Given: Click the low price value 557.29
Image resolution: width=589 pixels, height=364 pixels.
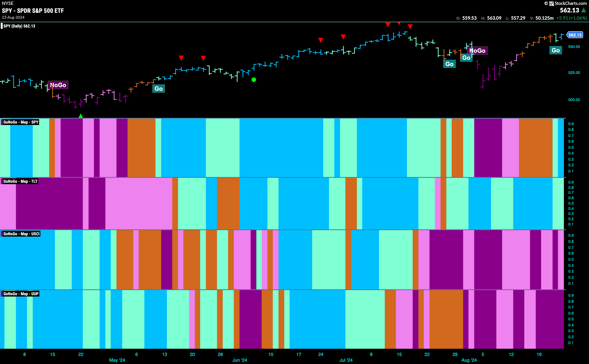Looking at the screenshot, I should (518, 18).
